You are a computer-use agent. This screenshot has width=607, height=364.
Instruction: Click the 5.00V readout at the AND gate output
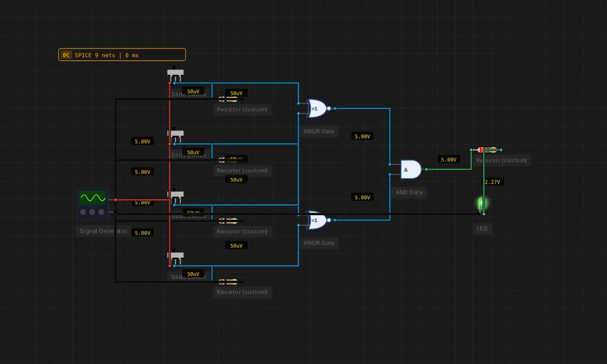tap(449, 159)
